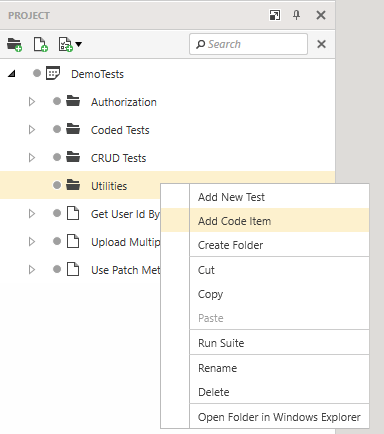Click status dot next to Utilities

tap(57, 185)
